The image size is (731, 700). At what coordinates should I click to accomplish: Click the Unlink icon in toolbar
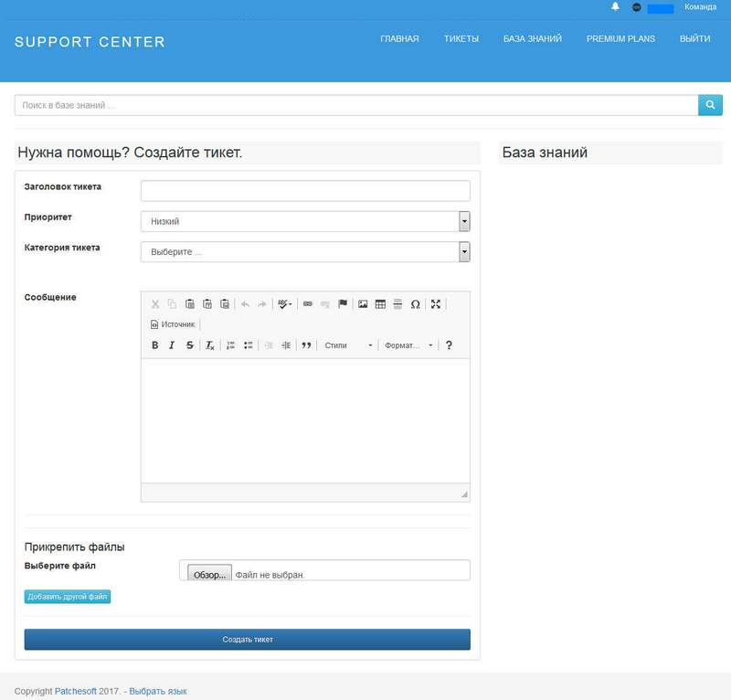tap(325, 304)
